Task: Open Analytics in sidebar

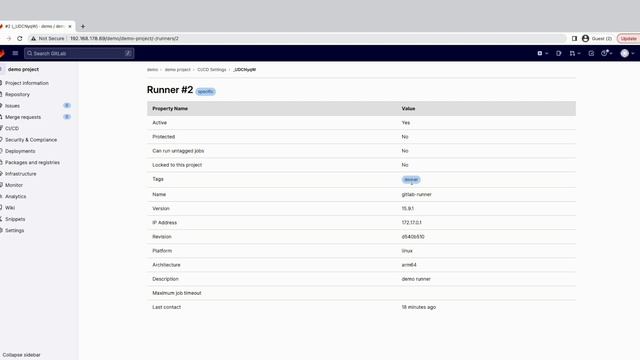Action: pyautogui.click(x=16, y=196)
